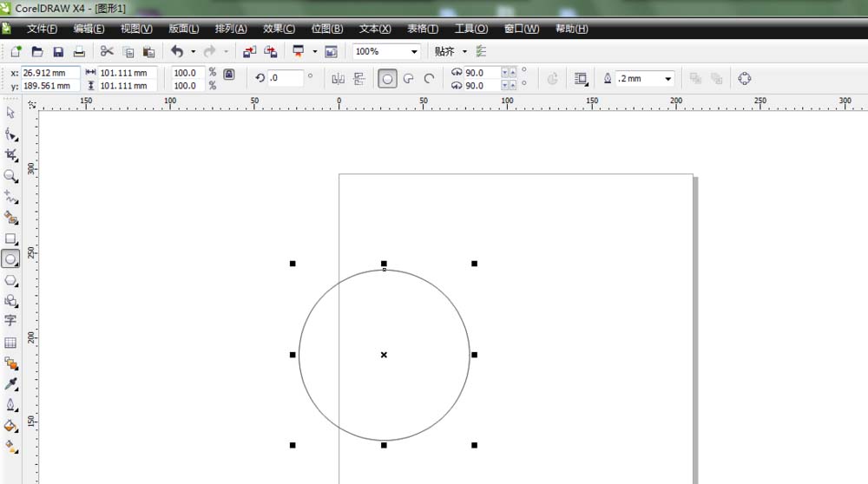
Task: Undo the last action
Action: (177, 51)
